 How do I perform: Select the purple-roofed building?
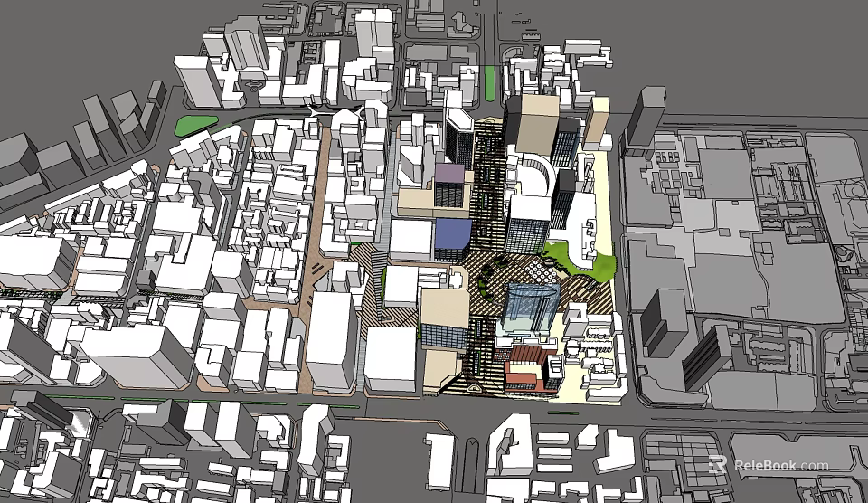click(449, 185)
